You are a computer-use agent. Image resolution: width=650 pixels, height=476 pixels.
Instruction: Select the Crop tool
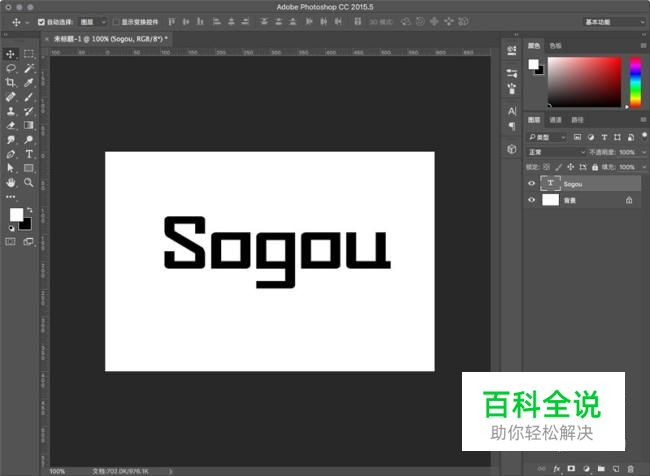tap(11, 83)
